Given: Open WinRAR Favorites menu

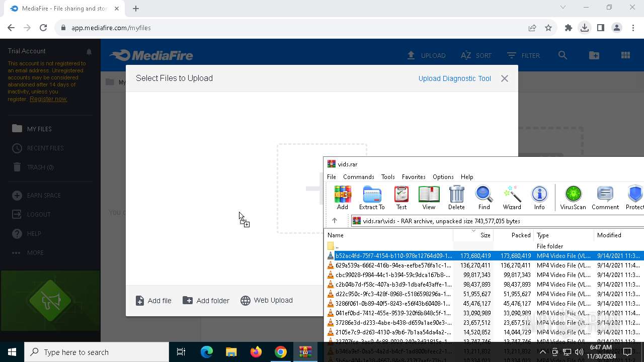Looking at the screenshot, I should click(x=414, y=177).
